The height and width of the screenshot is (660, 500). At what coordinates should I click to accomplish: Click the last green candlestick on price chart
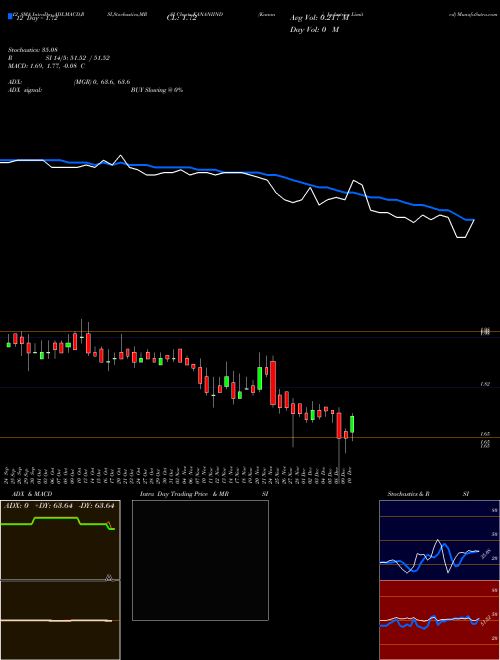tap(352, 424)
